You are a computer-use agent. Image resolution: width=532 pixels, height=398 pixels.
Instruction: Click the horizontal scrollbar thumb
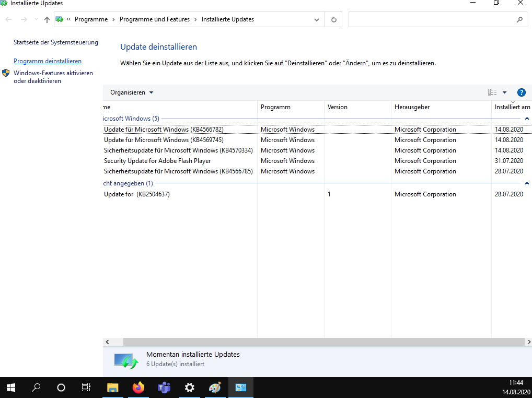(324, 342)
